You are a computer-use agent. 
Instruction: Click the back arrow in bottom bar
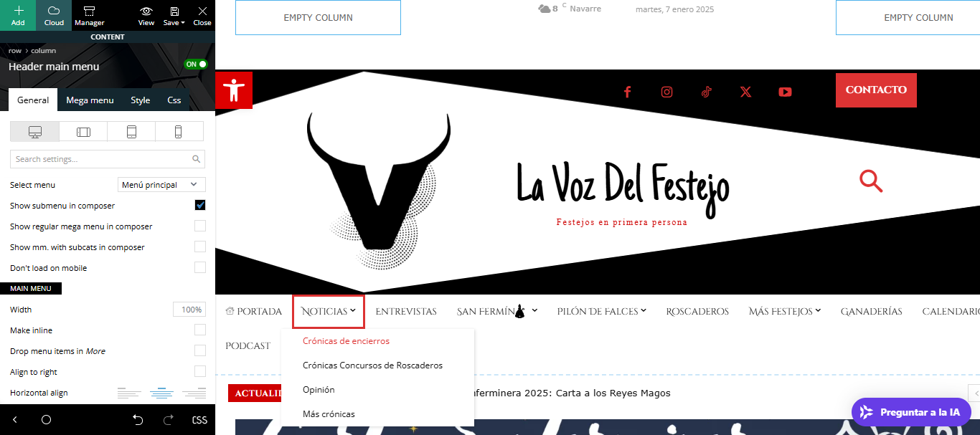(x=15, y=420)
